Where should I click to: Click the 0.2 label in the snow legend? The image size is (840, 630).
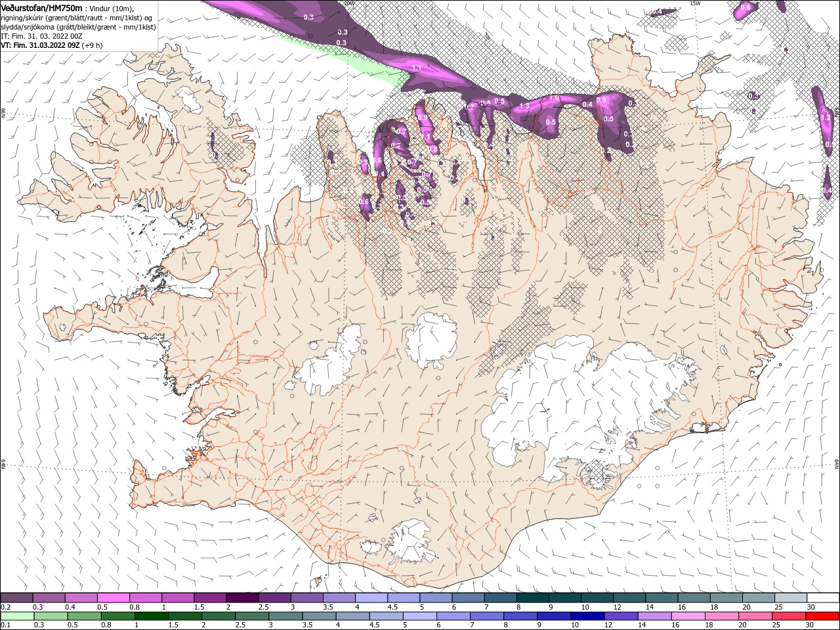(6, 607)
